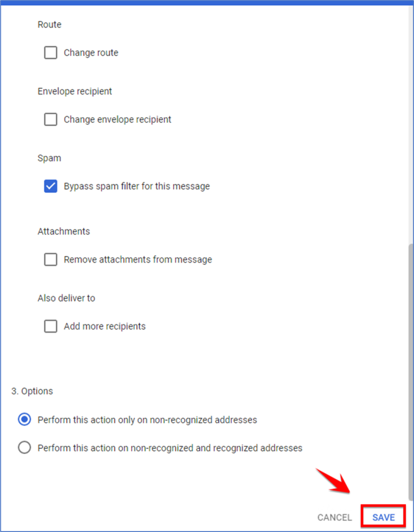414x532 pixels.
Task: Tick the Change envelope recipient checkbox
Action: pos(50,119)
